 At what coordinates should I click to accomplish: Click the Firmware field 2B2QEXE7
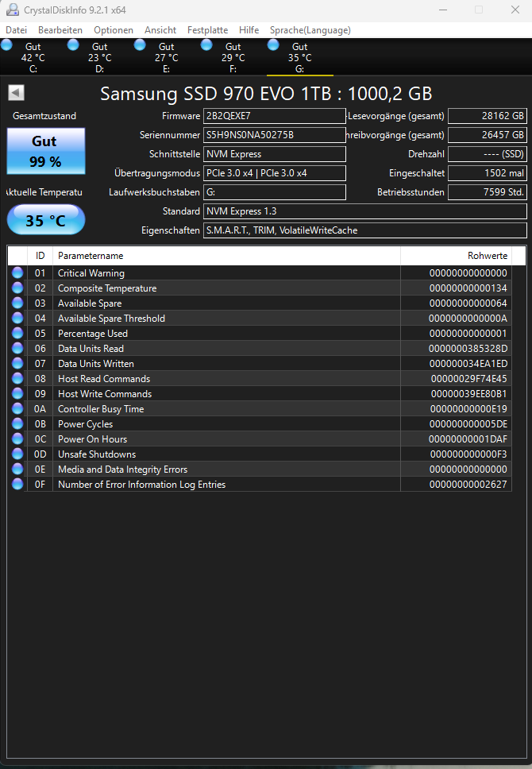[275, 116]
